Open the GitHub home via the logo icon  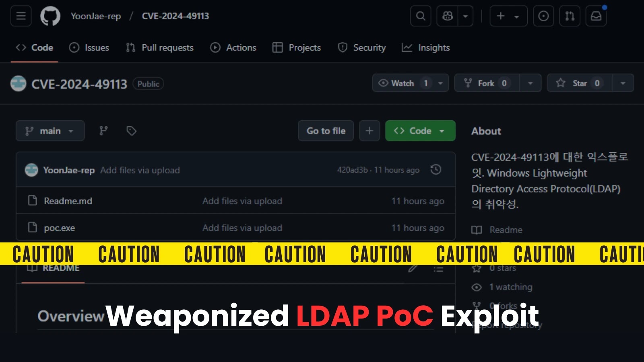[50, 16]
